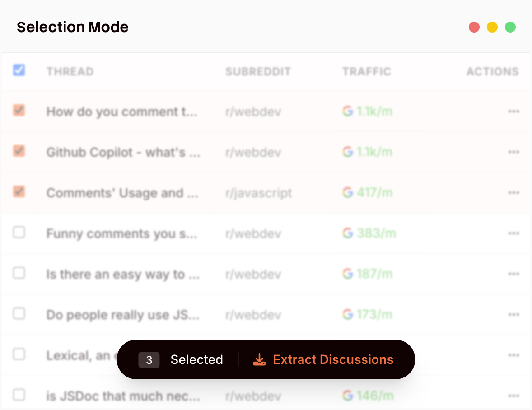The image size is (532, 410).
Task: Click the '3 Selected' count badge
Action: click(149, 359)
